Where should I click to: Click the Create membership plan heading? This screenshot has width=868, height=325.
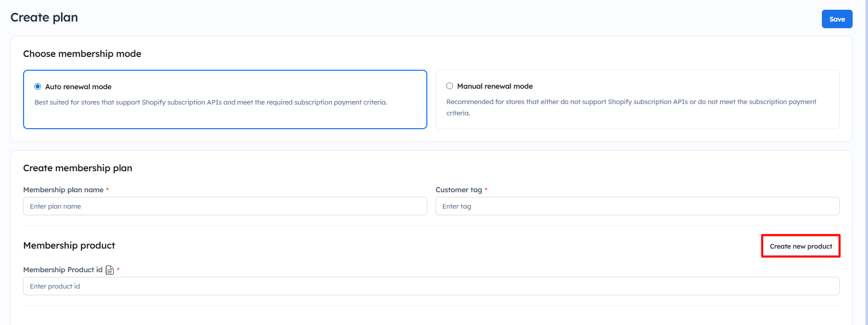77,168
